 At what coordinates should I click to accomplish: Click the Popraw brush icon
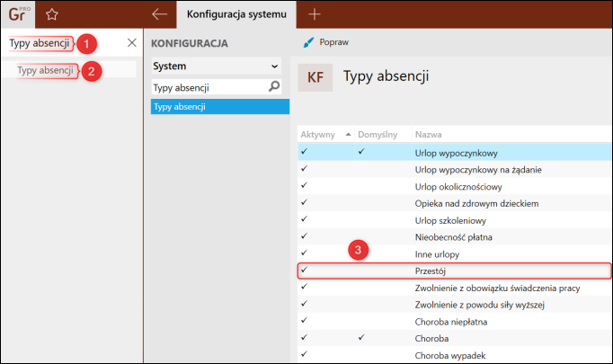[308, 42]
